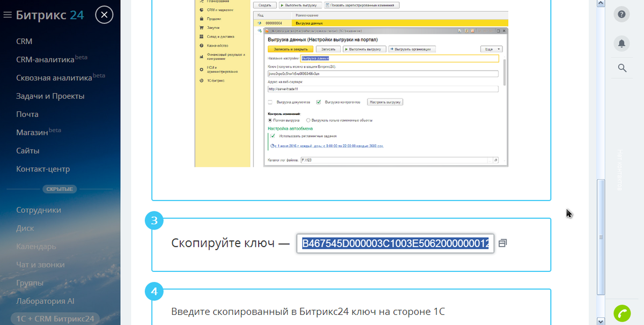Open the hamburger menu next to Битрикс 24

[8, 15]
